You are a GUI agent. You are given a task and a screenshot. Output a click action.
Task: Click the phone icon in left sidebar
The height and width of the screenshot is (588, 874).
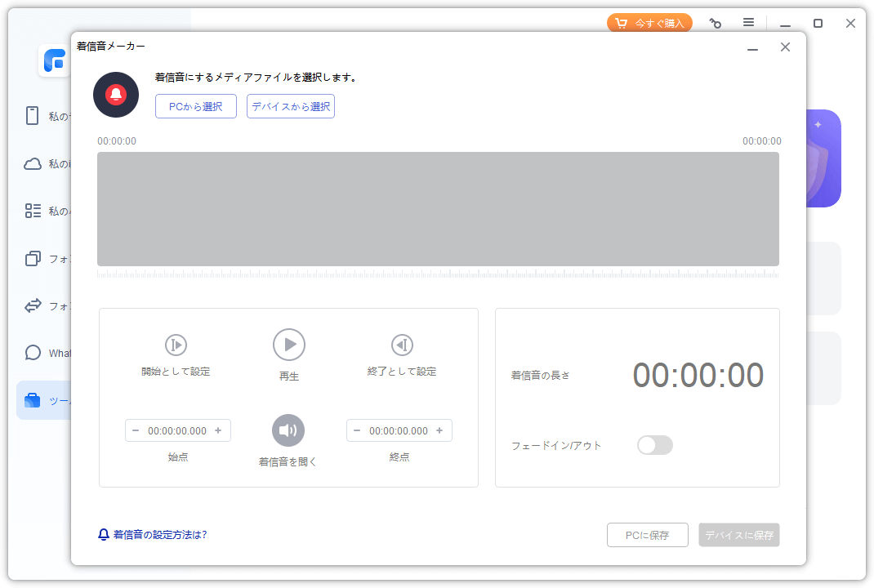tap(33, 116)
